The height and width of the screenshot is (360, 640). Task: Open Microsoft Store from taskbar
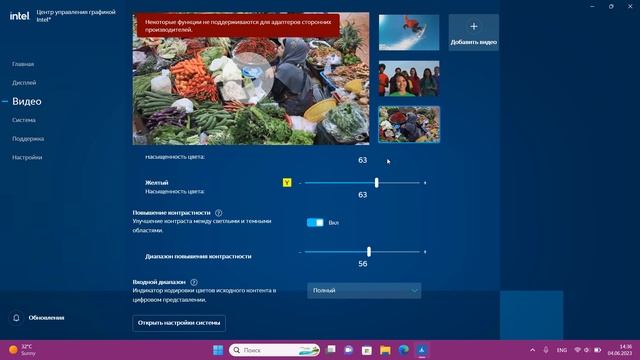(367, 350)
